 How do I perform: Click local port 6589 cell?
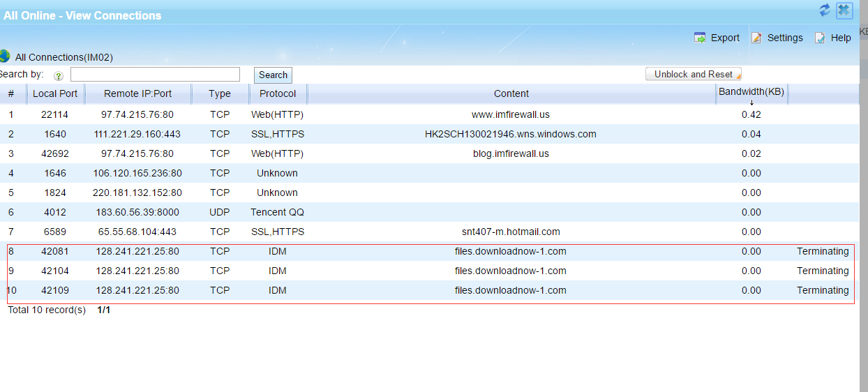point(55,232)
